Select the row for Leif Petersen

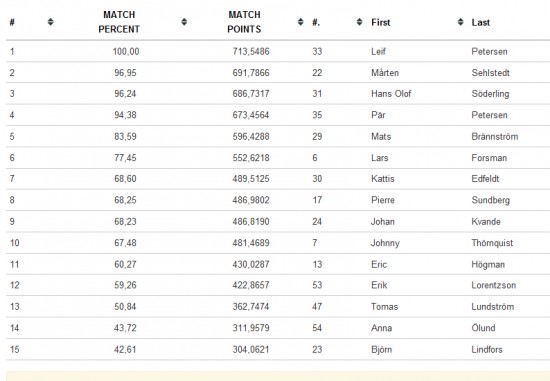[278, 52]
